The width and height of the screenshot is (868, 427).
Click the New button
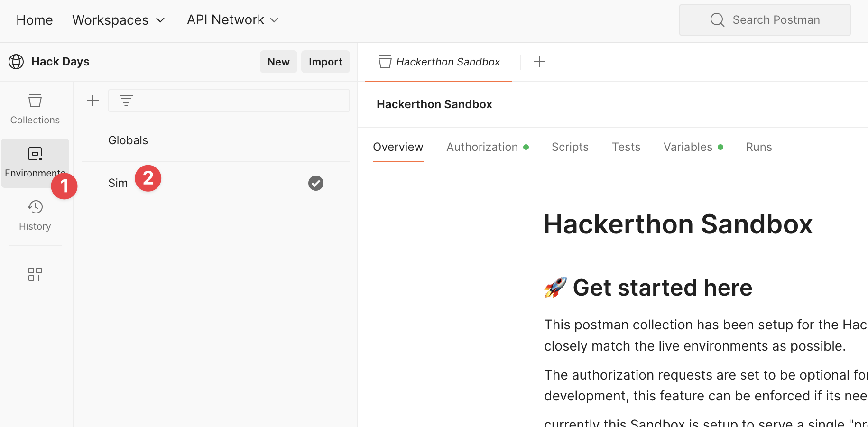point(278,62)
